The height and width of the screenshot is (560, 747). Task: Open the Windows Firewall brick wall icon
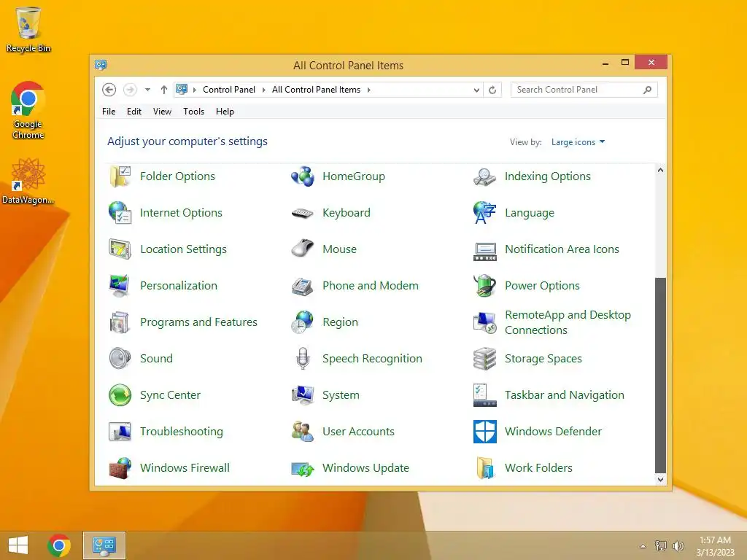coord(120,468)
